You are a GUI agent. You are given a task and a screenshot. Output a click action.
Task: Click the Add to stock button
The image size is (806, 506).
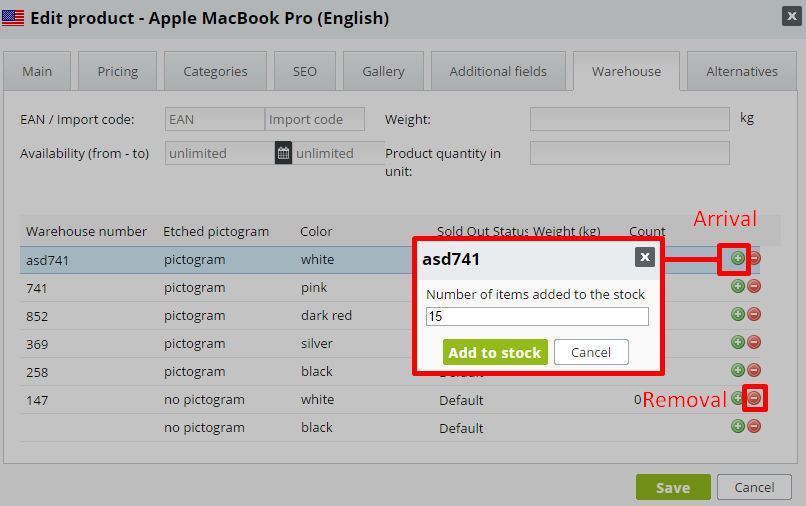[x=495, y=352]
